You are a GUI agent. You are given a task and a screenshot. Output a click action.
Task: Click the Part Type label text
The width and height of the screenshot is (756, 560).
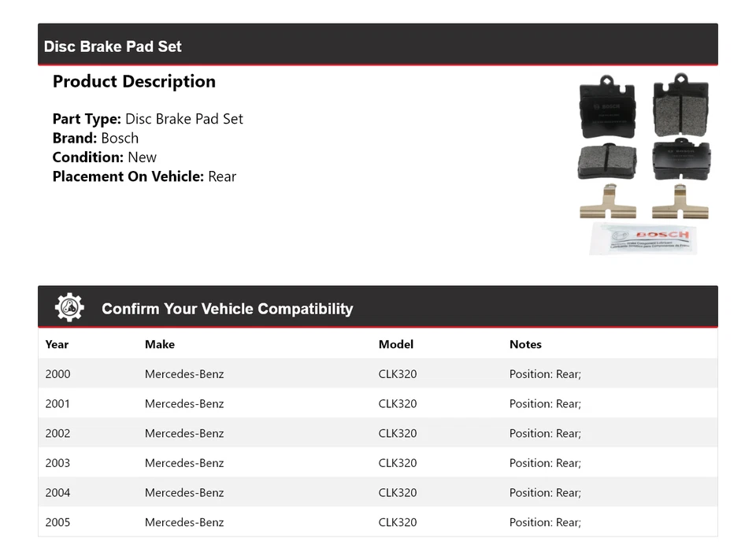pos(87,119)
